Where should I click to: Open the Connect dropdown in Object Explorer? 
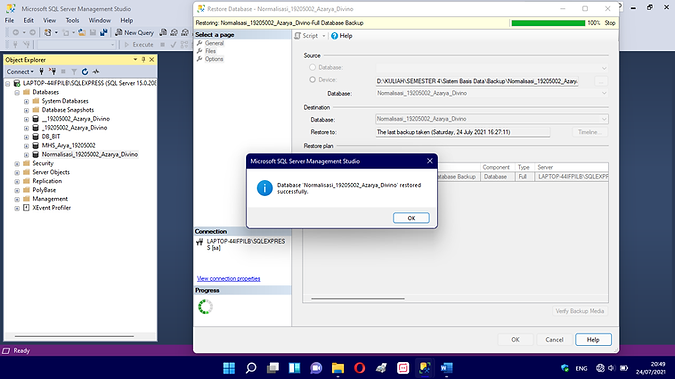tap(20, 71)
